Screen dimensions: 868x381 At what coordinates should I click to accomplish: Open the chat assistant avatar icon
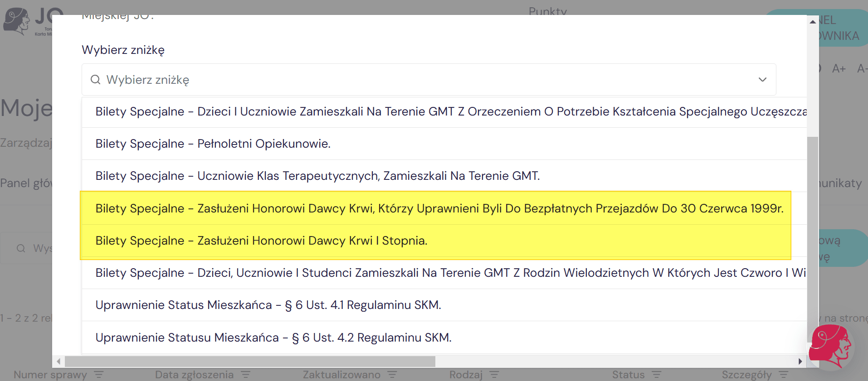click(x=830, y=347)
